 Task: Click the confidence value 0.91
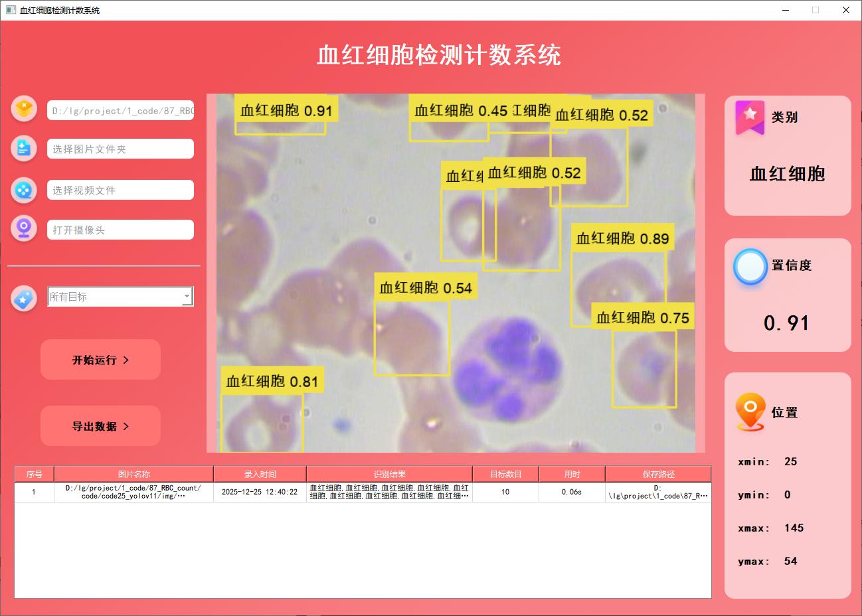click(787, 323)
